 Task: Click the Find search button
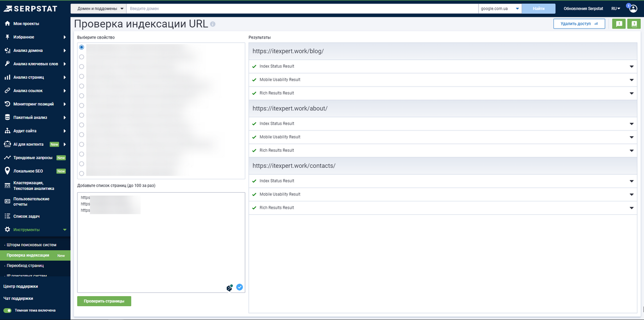click(x=539, y=8)
